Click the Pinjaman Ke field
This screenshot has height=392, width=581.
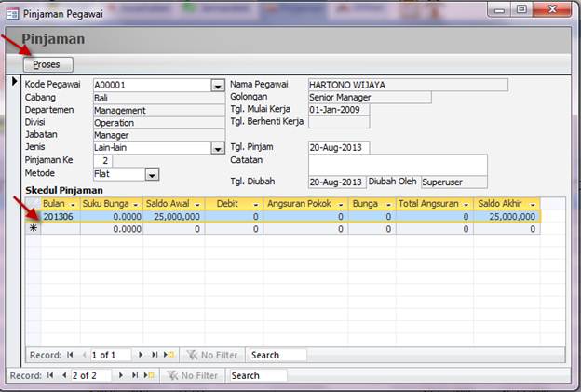pos(102,161)
